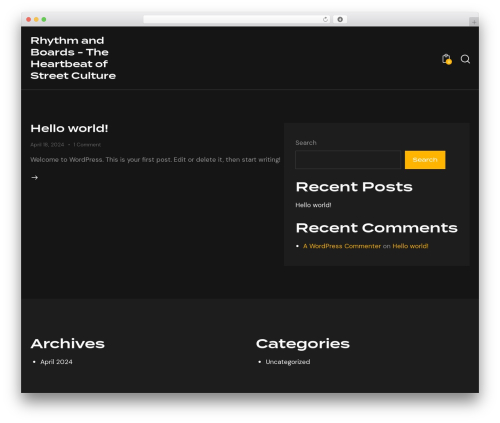This screenshot has height=423, width=500.
Task: Click the April 18, 2024 post date
Action: [x=47, y=145]
